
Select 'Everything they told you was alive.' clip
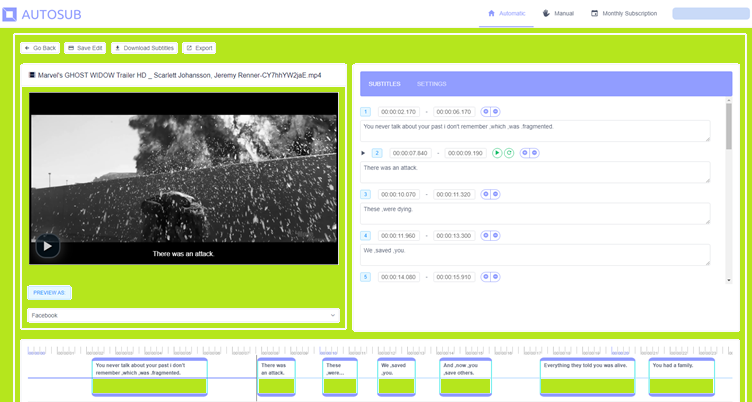pyautogui.click(x=588, y=377)
